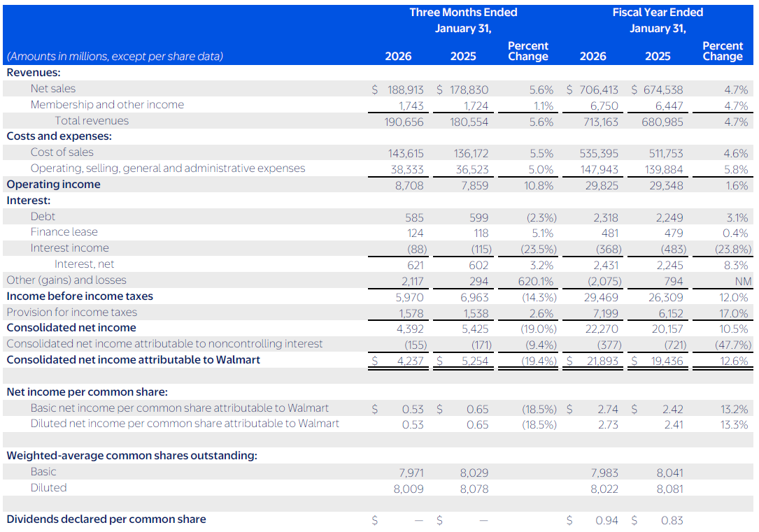Click the 'Interest, net' label
Image resolution: width=759 pixels, height=532 pixels.
point(84,264)
